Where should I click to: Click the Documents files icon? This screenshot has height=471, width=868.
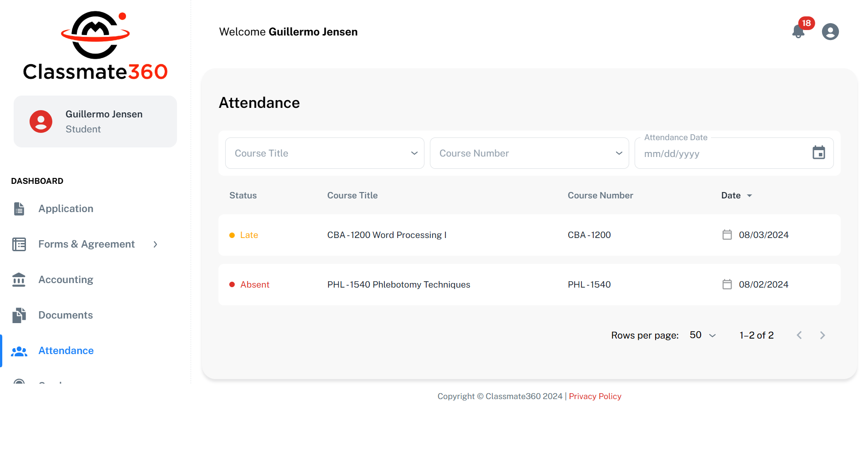coord(19,315)
